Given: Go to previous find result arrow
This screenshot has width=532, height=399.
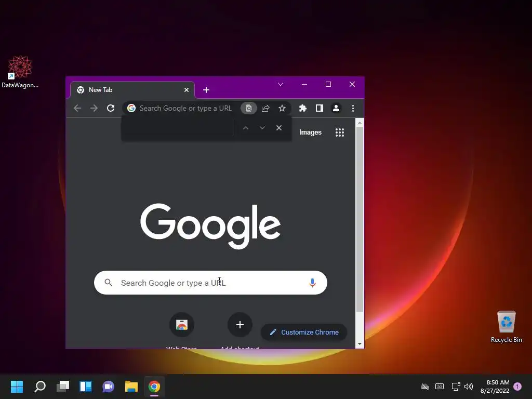Looking at the screenshot, I should point(246,128).
